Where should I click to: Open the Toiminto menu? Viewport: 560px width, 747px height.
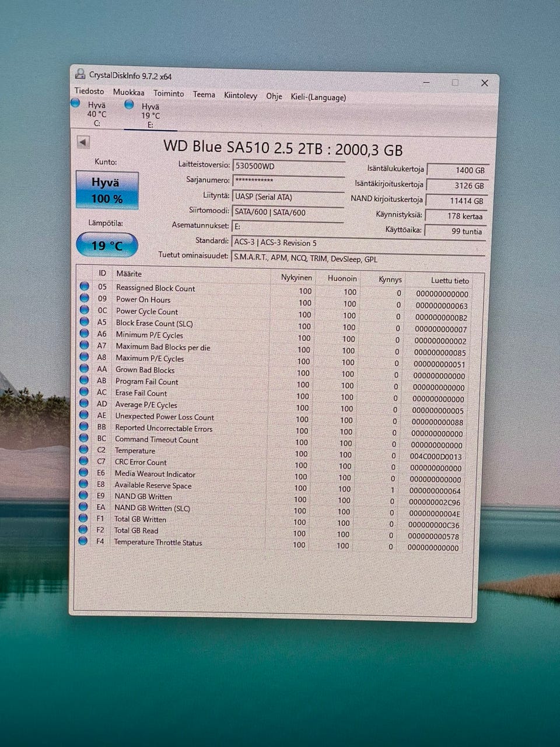pyautogui.click(x=169, y=93)
